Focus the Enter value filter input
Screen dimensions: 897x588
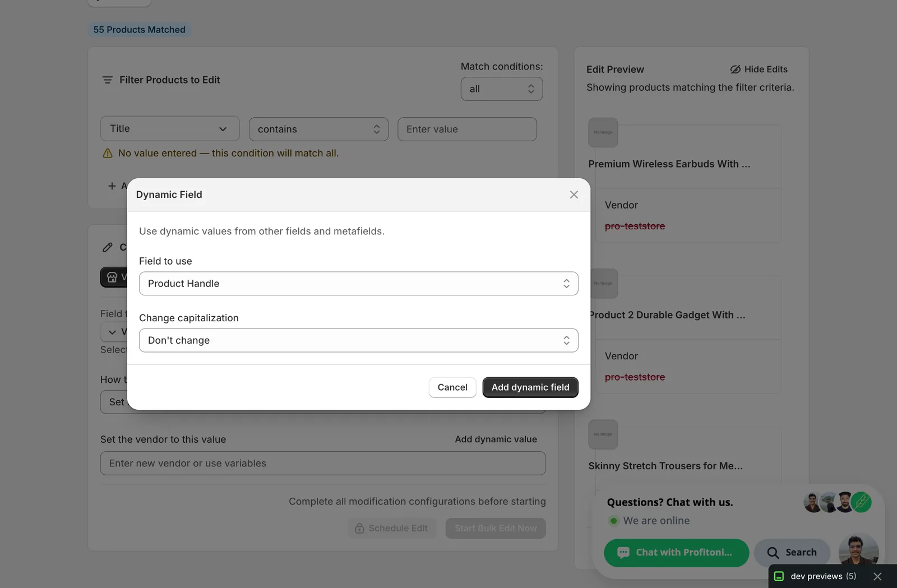tap(467, 129)
